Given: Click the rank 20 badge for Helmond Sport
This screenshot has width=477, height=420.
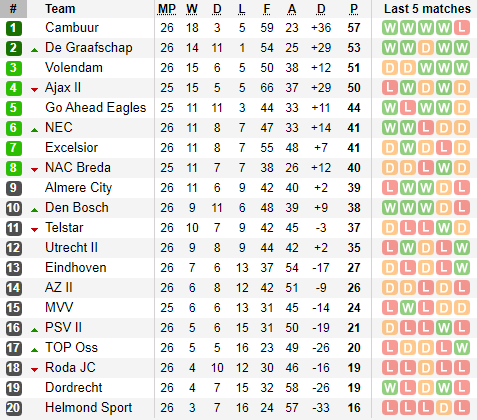Looking at the screenshot, I should (x=14, y=408).
